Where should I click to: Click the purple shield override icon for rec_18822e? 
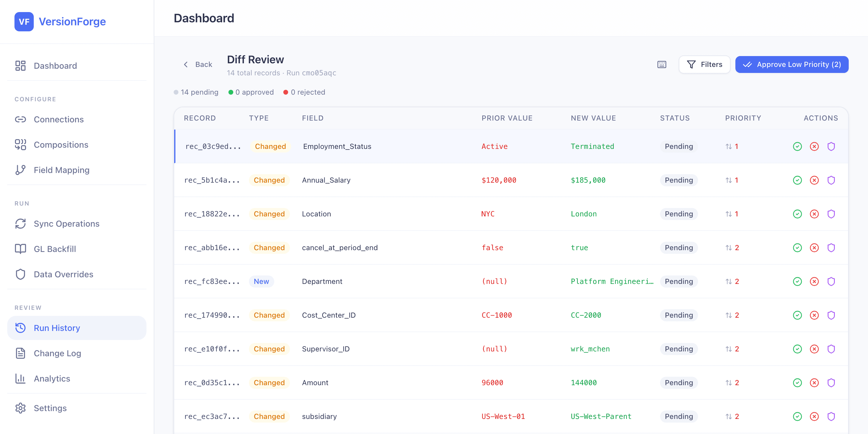tap(831, 214)
